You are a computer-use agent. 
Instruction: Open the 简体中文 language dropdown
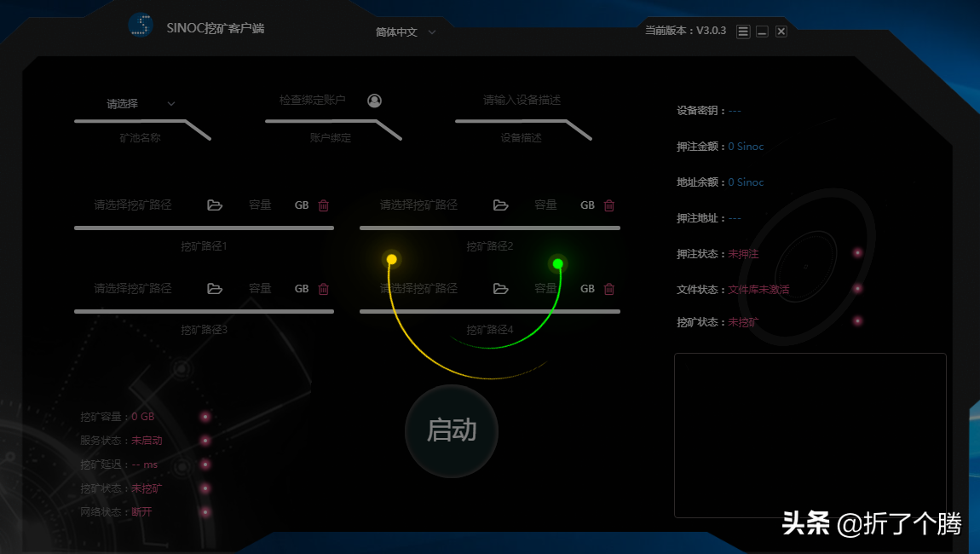coord(406,32)
